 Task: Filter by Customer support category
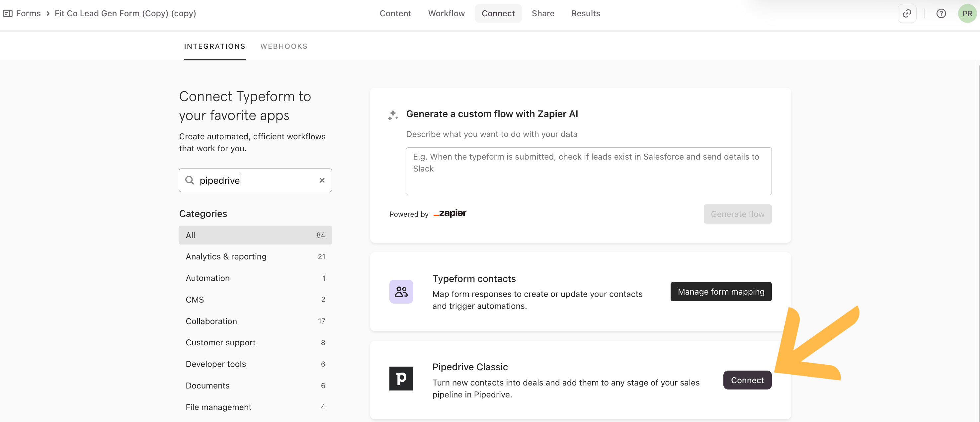point(255,342)
